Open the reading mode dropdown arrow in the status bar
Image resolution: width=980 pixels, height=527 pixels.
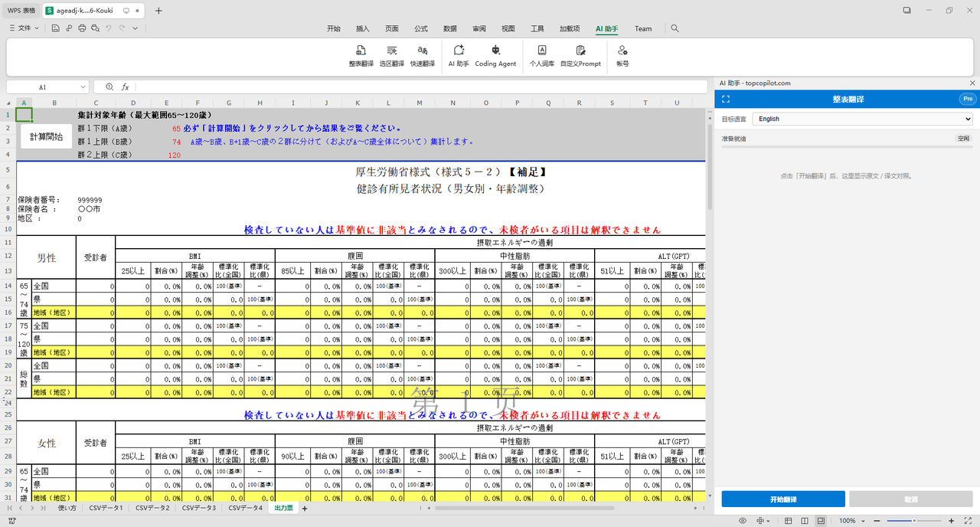pyautogui.click(x=769, y=521)
